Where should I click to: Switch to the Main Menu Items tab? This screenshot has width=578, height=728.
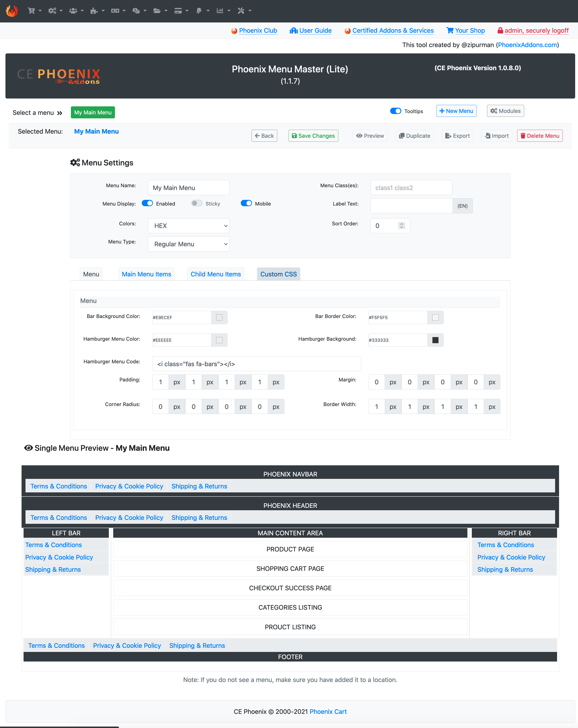click(146, 274)
